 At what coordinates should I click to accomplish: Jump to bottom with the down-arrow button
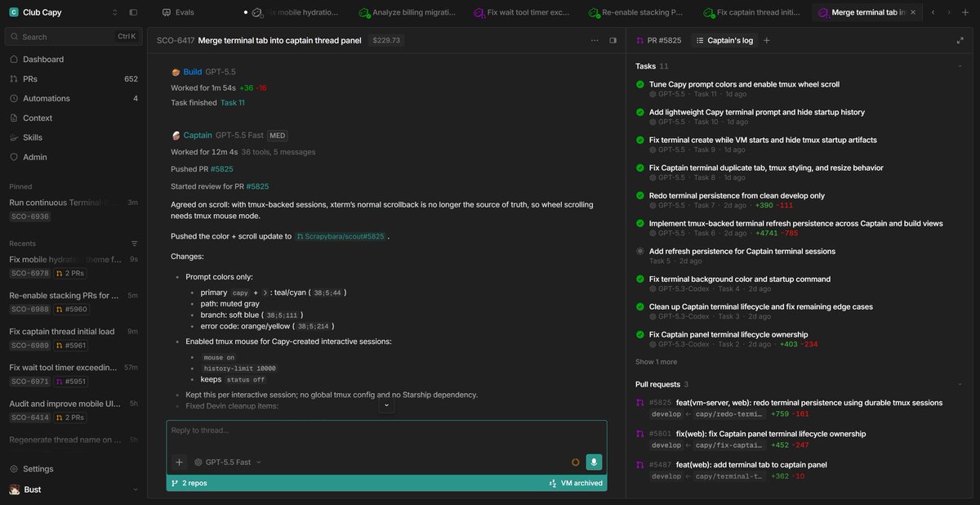click(386, 404)
